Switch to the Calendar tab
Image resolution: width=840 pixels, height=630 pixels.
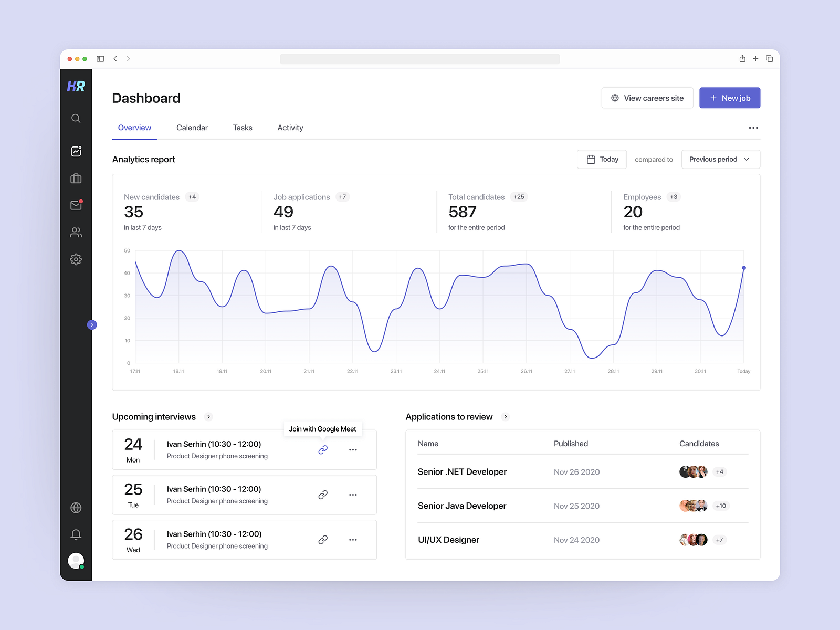tap(192, 128)
